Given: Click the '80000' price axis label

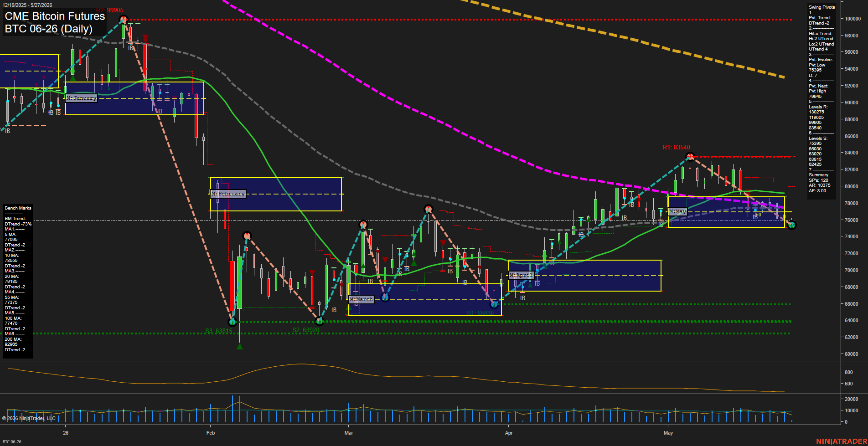Looking at the screenshot, I should [x=852, y=186].
